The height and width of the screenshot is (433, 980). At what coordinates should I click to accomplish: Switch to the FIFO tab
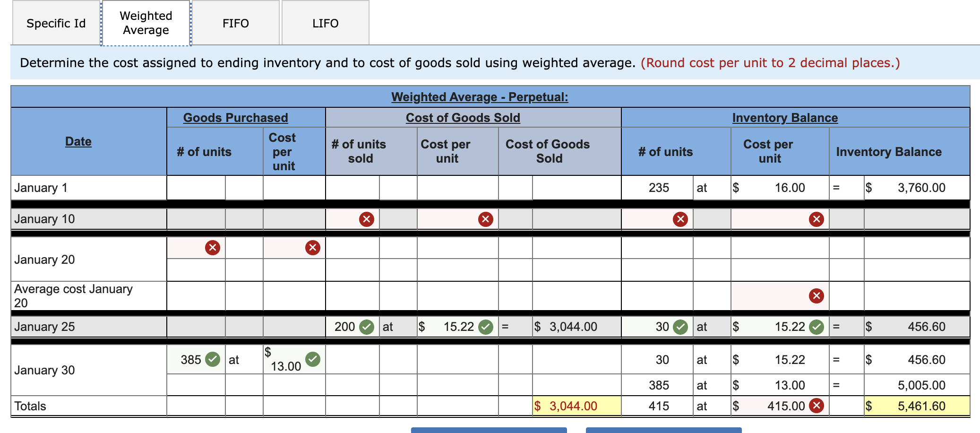[236, 23]
